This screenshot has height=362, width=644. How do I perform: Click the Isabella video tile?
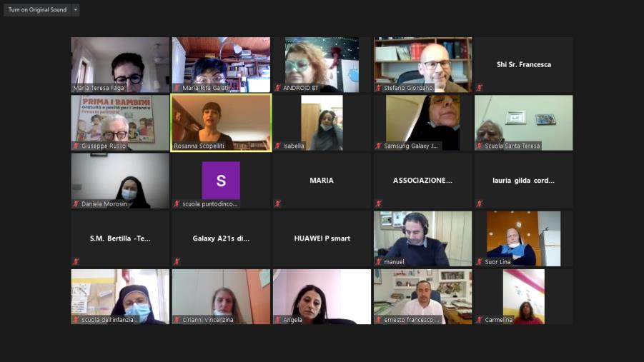(x=322, y=123)
